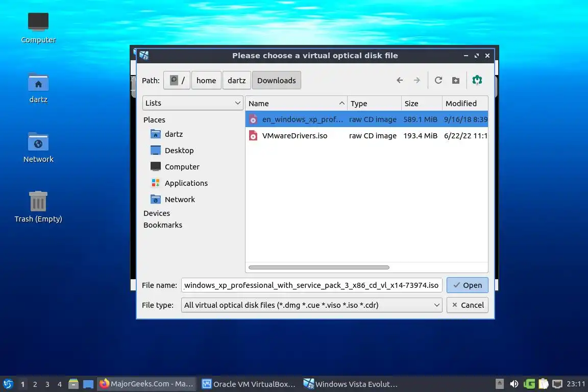The width and height of the screenshot is (588, 392).
Task: Switch to Windows Vista Evolut taskbar window
Action: 351,384
